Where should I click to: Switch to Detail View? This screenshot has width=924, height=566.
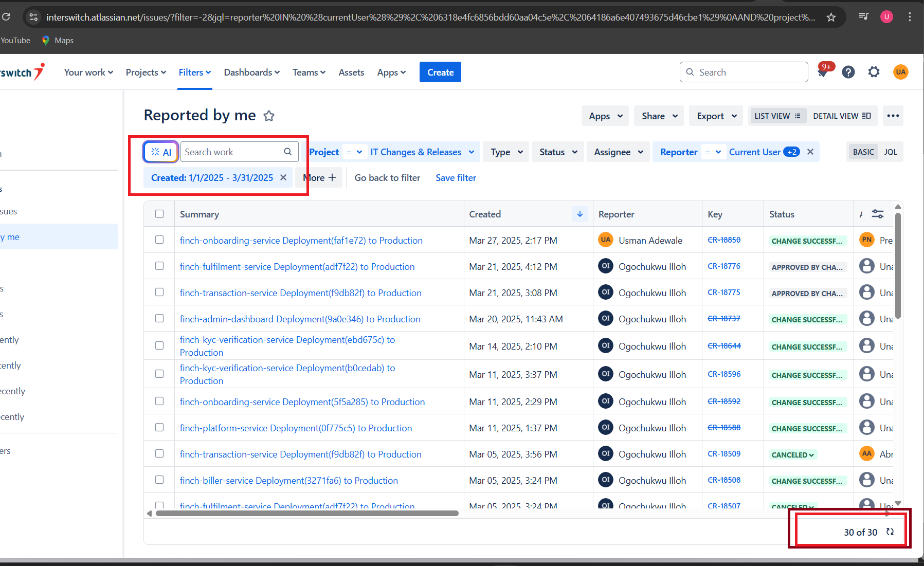(841, 116)
